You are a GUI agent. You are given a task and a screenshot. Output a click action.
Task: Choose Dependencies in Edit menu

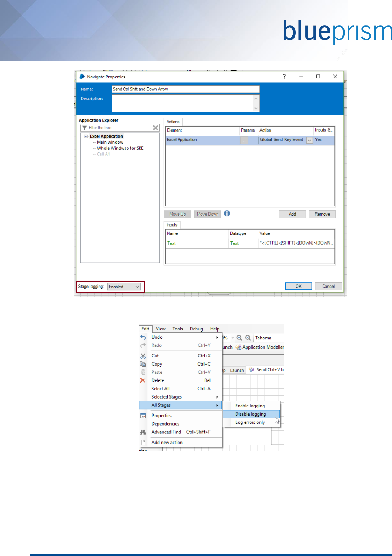coord(180,424)
